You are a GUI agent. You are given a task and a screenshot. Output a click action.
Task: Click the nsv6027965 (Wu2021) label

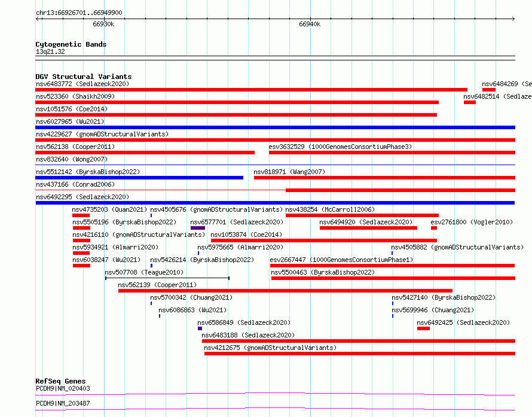coord(70,121)
